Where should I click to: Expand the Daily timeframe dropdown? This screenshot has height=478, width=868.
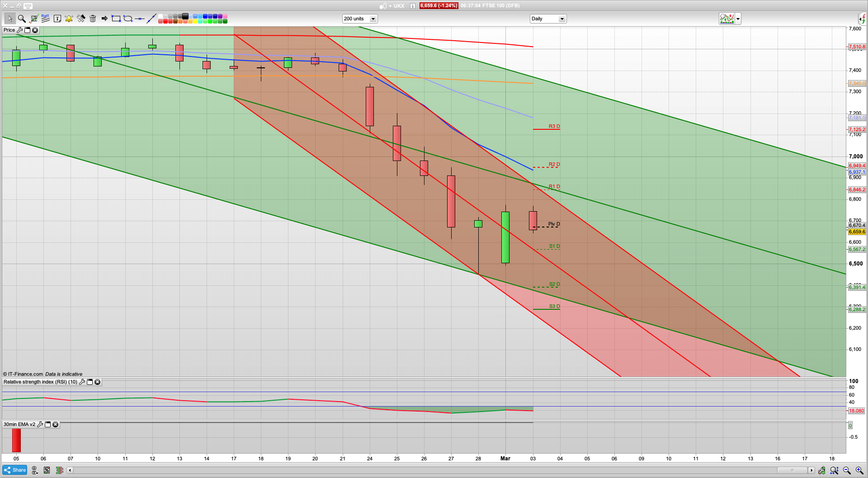(562, 19)
